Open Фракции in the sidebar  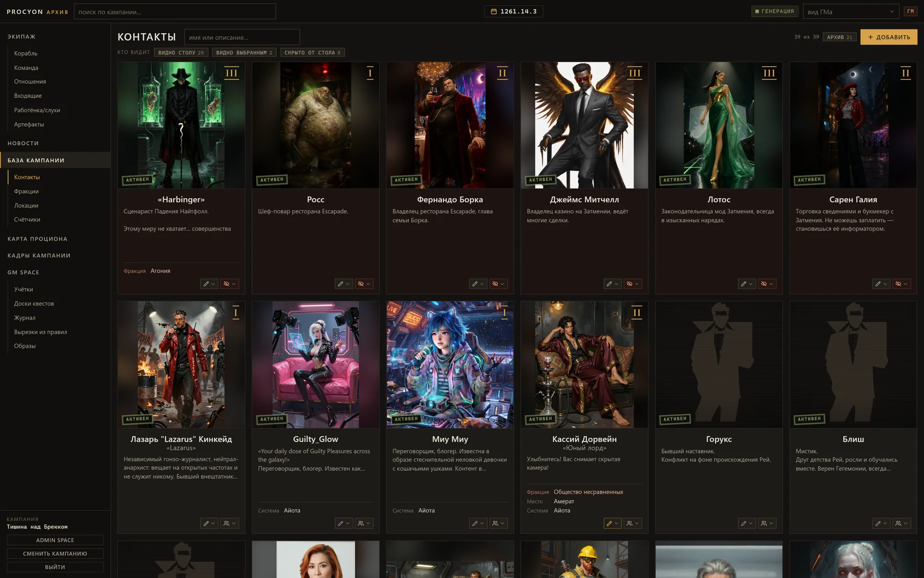(x=26, y=191)
